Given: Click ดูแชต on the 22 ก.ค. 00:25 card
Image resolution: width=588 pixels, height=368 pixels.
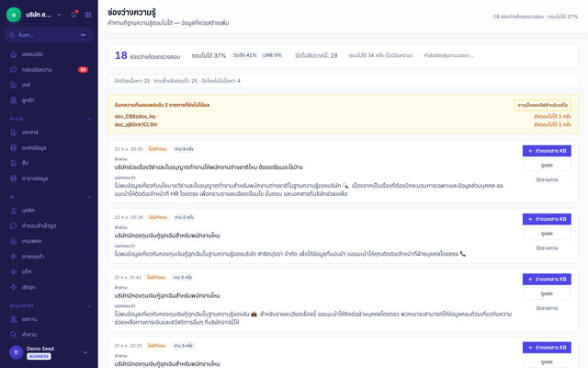Looking at the screenshot, I should click(547, 166).
